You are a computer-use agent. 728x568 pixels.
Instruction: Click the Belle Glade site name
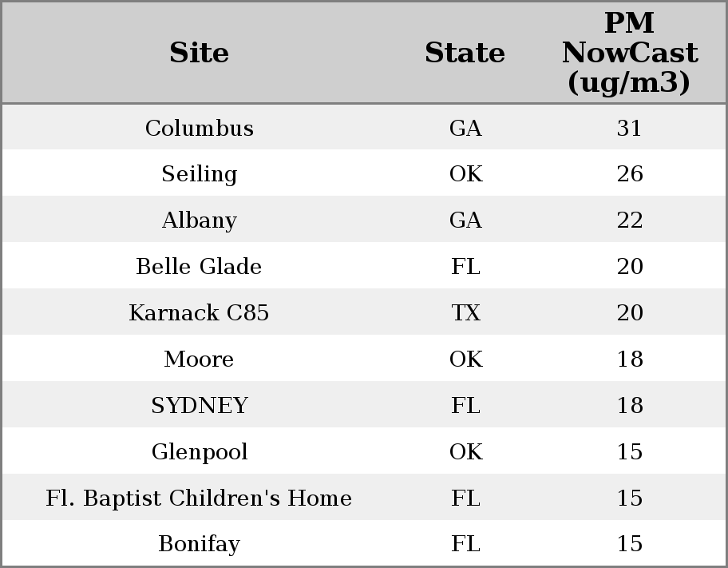click(199, 266)
